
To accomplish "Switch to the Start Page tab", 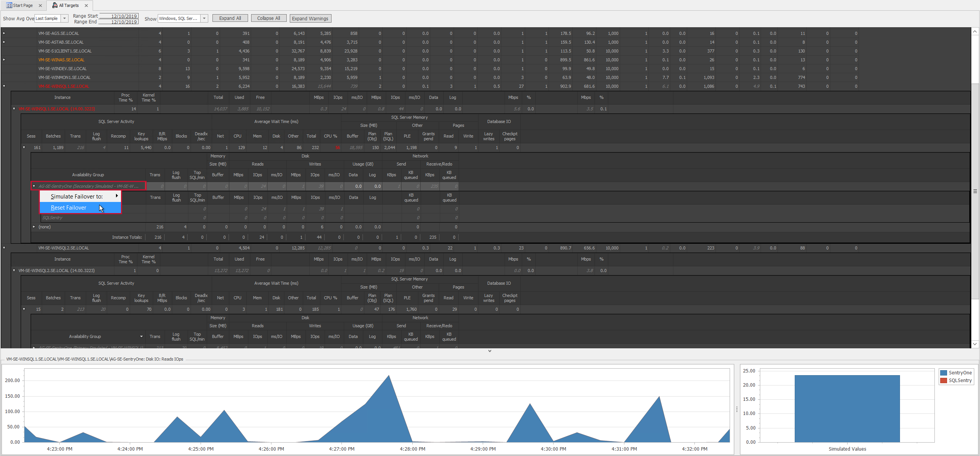I will [22, 5].
